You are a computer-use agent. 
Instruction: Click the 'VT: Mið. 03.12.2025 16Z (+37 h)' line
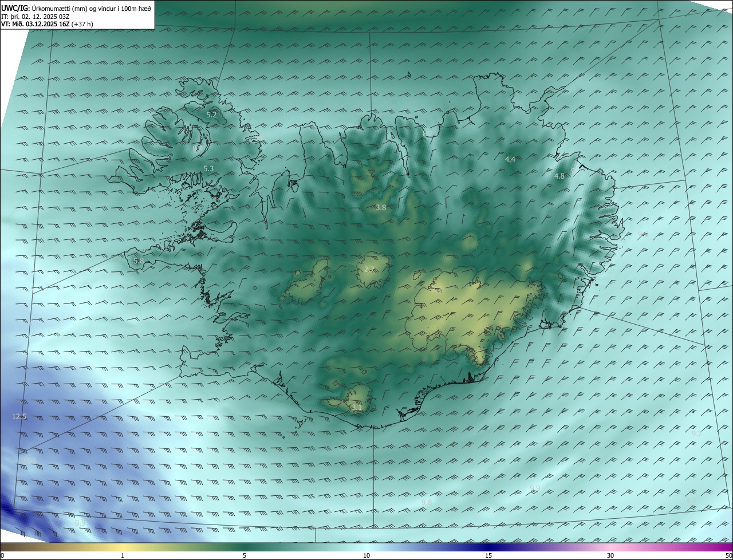click(47, 24)
